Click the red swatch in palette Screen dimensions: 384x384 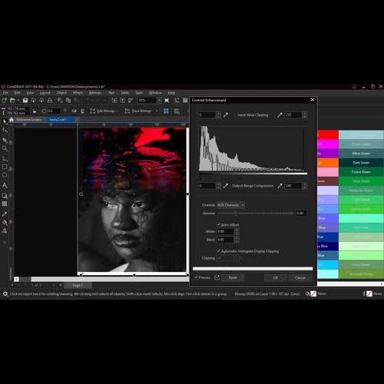click(x=328, y=135)
